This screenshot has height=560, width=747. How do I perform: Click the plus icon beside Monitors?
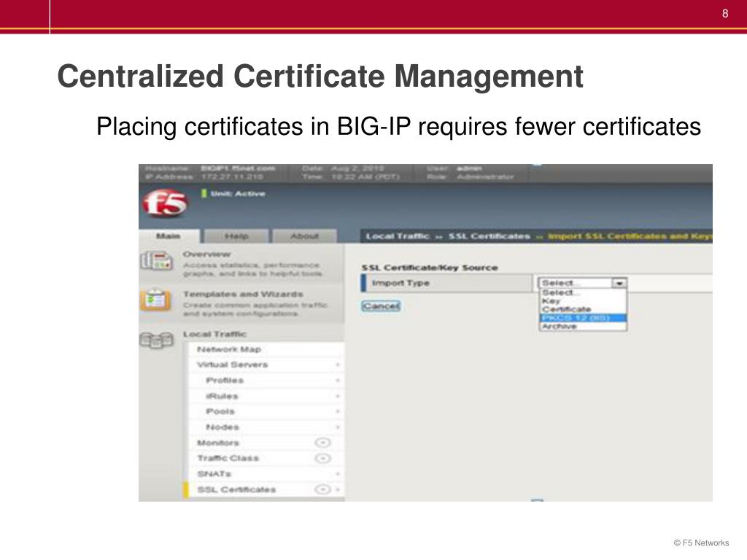322,443
